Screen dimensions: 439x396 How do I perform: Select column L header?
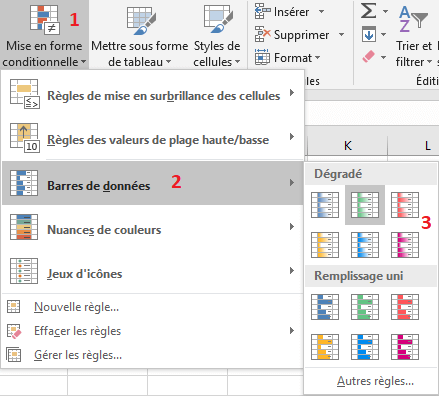pos(413,145)
